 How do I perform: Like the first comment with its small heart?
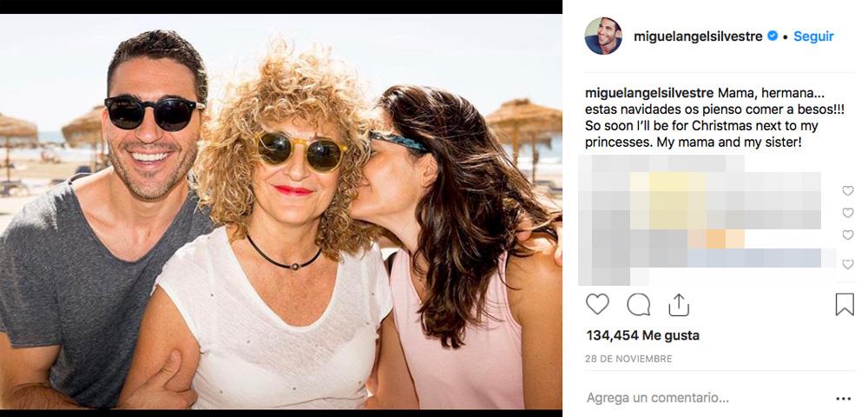[848, 191]
